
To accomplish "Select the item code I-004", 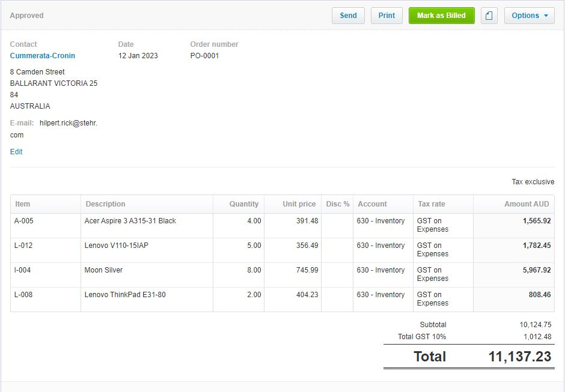I will point(22,270).
